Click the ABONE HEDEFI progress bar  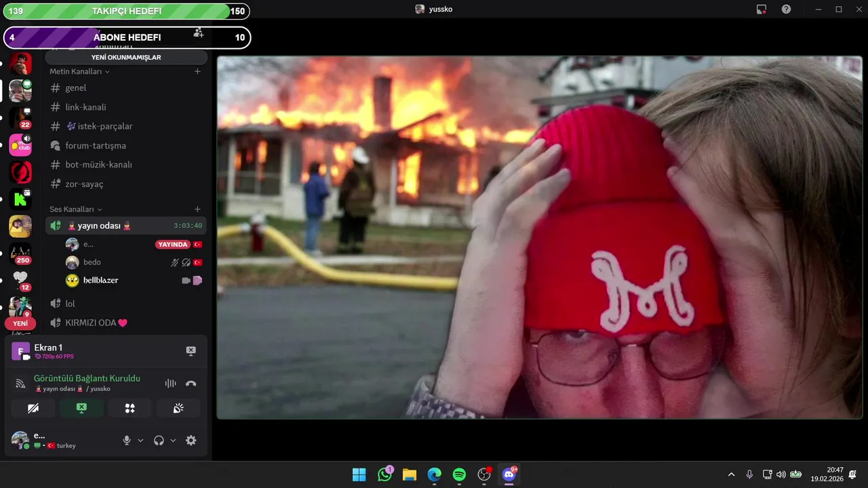click(x=127, y=37)
